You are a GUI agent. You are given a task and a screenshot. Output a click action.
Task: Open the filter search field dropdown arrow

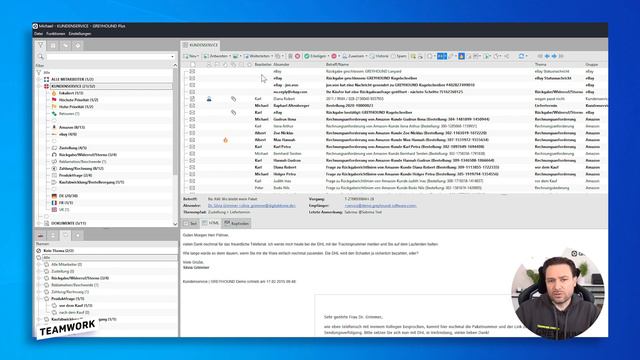173,57
